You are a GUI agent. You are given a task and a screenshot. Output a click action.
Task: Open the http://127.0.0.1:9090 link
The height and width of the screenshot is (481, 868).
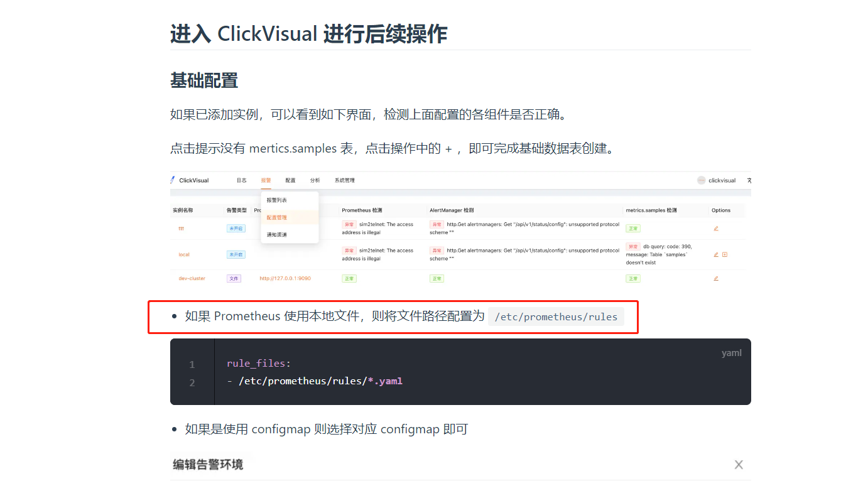[x=285, y=278]
